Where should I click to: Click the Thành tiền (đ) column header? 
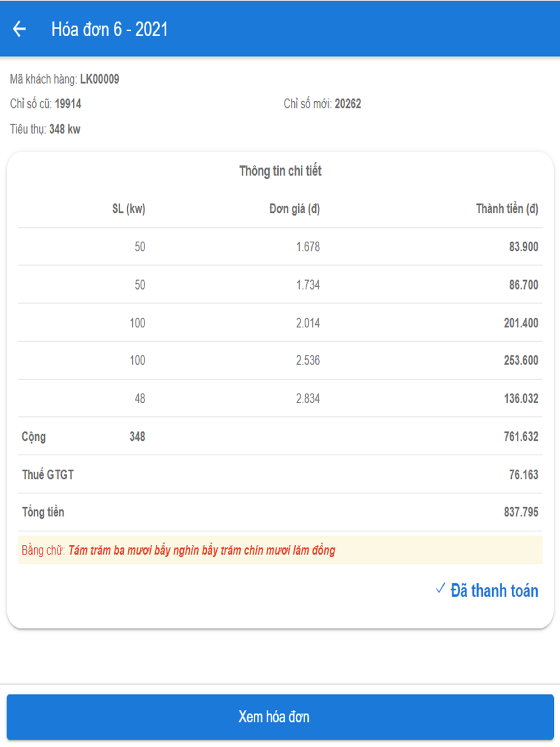pyautogui.click(x=507, y=209)
